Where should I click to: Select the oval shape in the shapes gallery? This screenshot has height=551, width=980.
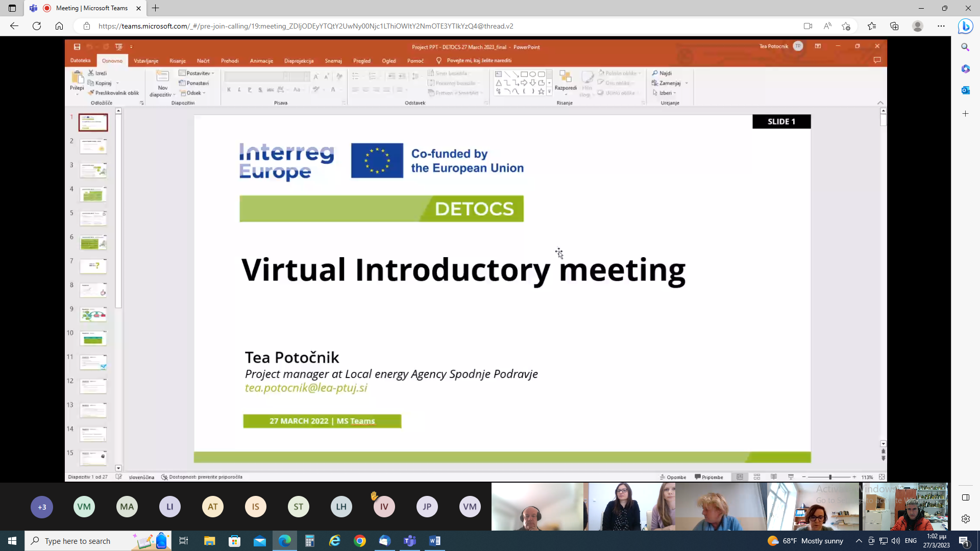532,74
